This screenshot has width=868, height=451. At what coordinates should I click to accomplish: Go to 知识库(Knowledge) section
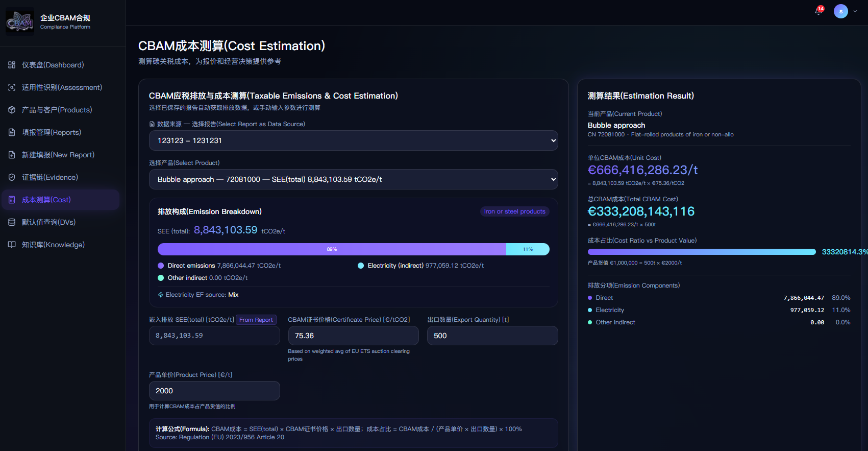click(x=61, y=245)
